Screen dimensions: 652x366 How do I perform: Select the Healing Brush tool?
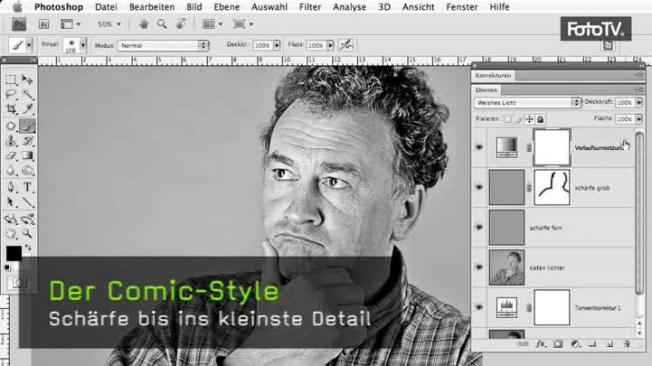tap(11, 126)
